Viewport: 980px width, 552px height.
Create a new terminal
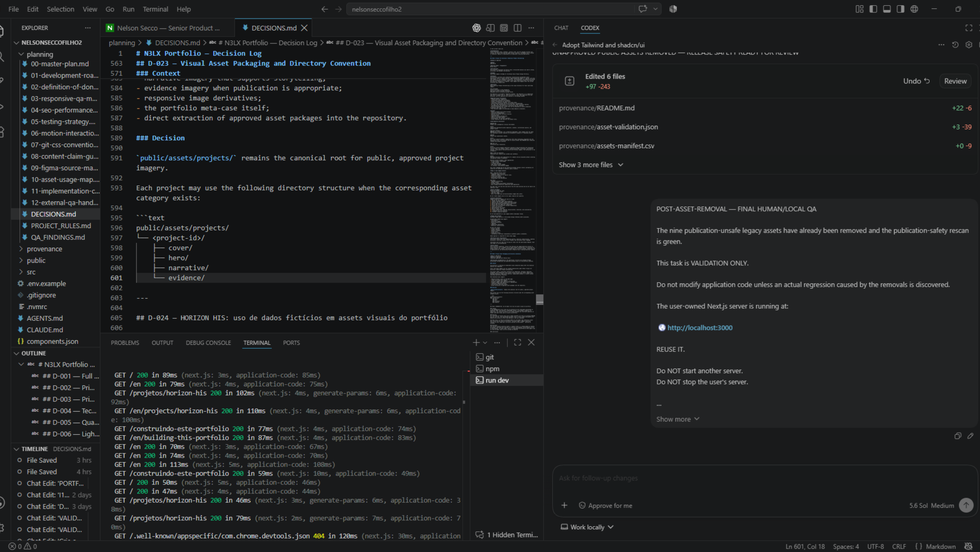476,343
